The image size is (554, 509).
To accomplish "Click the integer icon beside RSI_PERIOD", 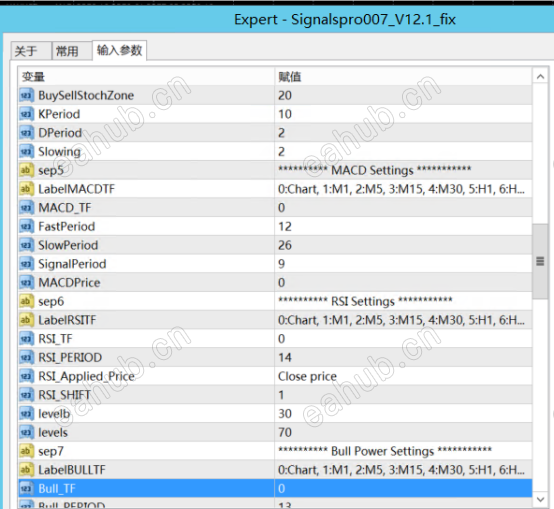I will (x=26, y=357).
